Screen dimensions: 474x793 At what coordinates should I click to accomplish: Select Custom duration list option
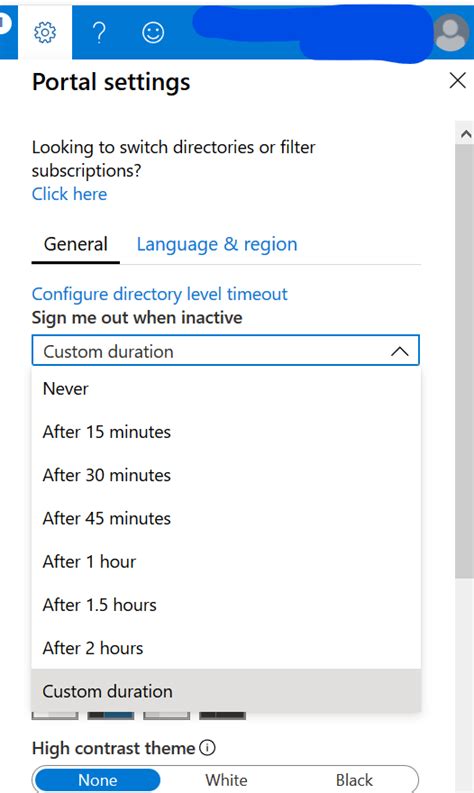click(x=226, y=691)
